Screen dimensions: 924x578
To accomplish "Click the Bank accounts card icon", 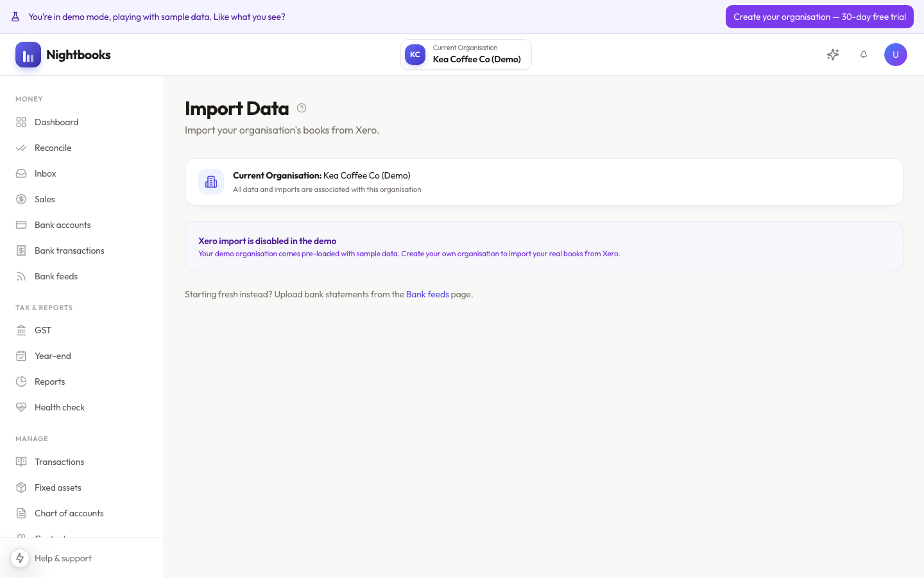I will [x=21, y=225].
